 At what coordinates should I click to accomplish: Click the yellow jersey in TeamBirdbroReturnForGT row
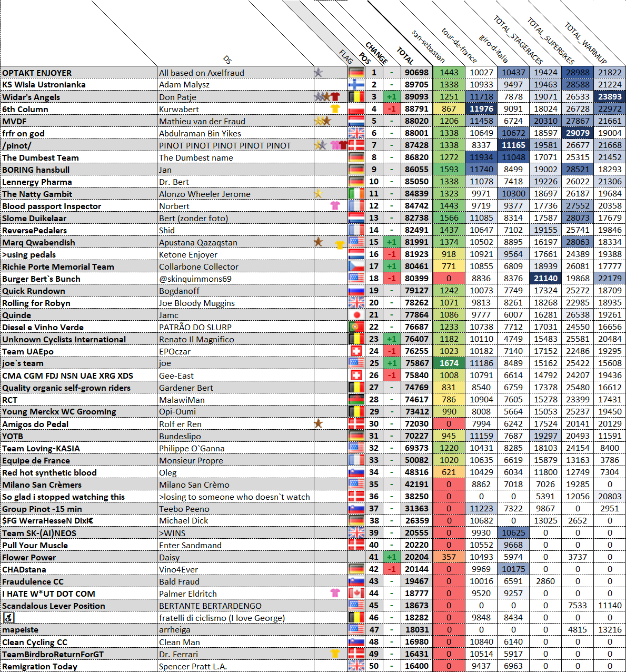point(335,653)
